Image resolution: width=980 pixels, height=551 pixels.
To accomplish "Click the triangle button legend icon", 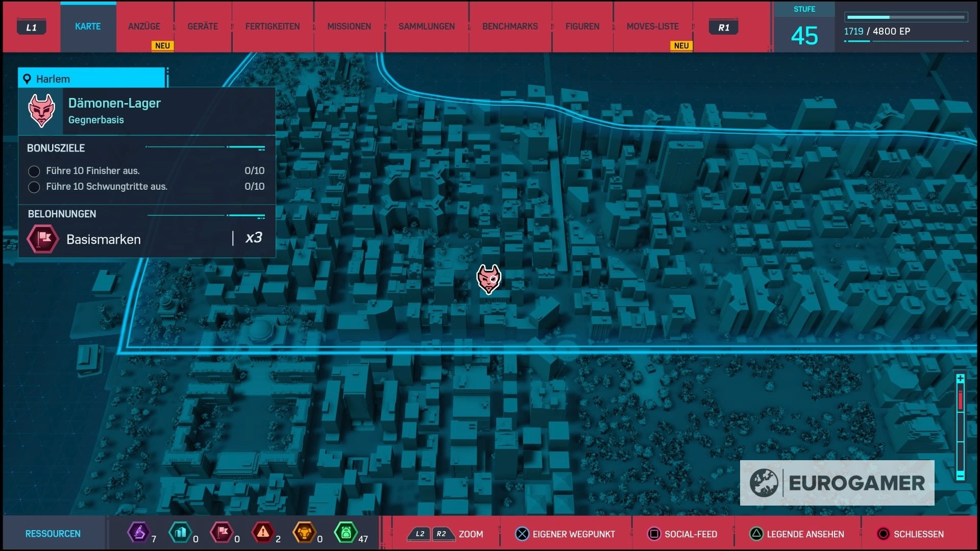I will [x=756, y=534].
